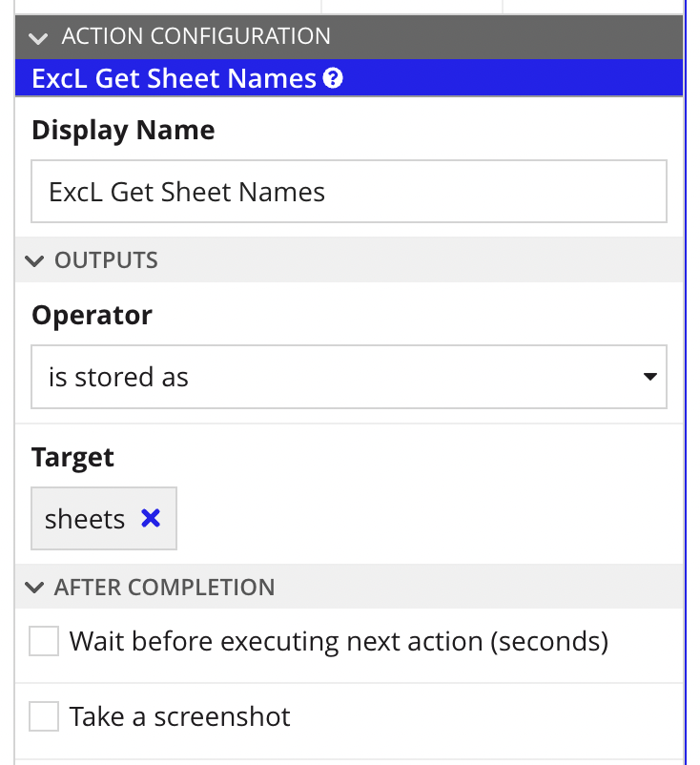The image size is (700, 765).
Task: Open the 'is stored as' operator dropdown
Action: 348,377
